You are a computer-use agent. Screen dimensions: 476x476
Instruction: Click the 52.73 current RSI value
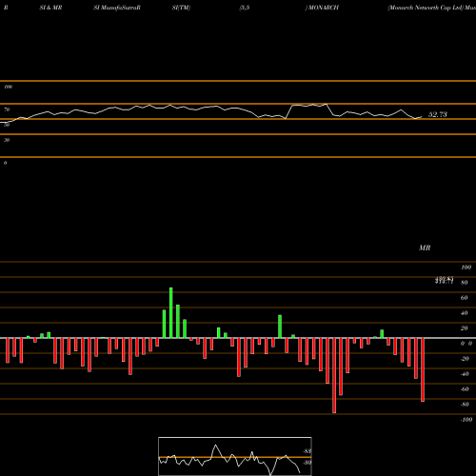[438, 114]
